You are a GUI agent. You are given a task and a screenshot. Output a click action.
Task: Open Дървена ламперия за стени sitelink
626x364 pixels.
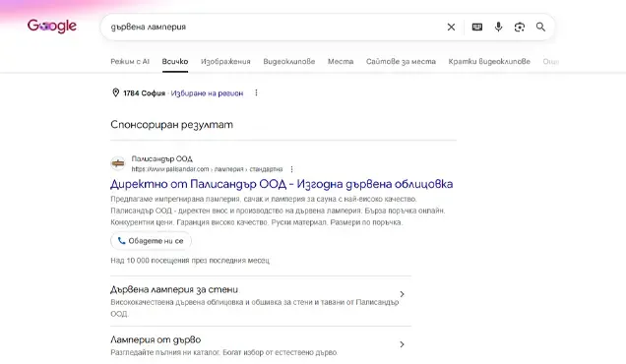pyautogui.click(x=174, y=290)
